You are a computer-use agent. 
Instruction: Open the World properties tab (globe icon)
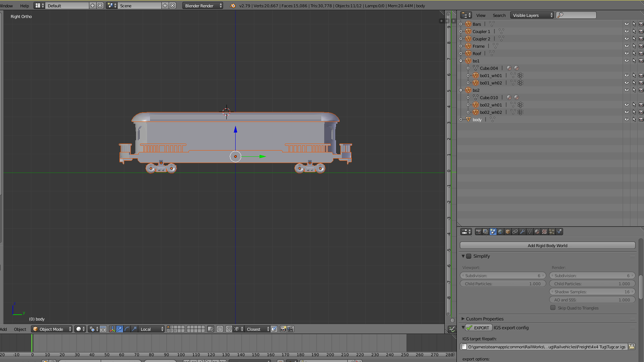click(500, 232)
